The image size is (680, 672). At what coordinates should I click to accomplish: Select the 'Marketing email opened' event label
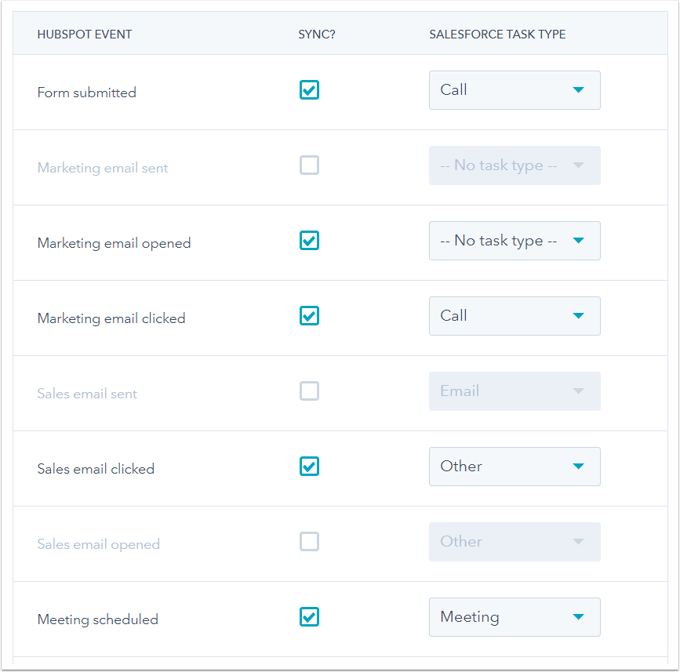pyautogui.click(x=114, y=243)
